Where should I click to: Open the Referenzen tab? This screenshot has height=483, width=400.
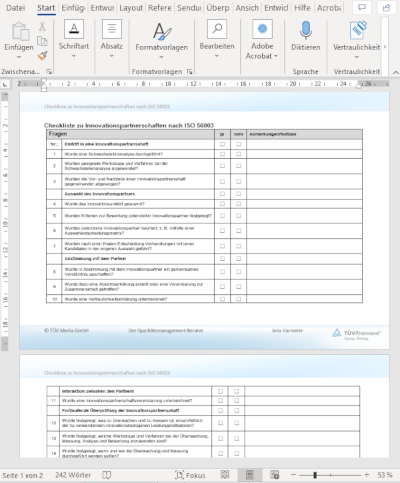click(x=160, y=8)
